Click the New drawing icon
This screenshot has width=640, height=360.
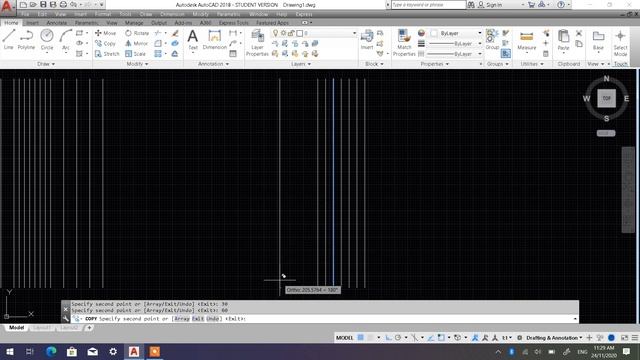point(23,5)
